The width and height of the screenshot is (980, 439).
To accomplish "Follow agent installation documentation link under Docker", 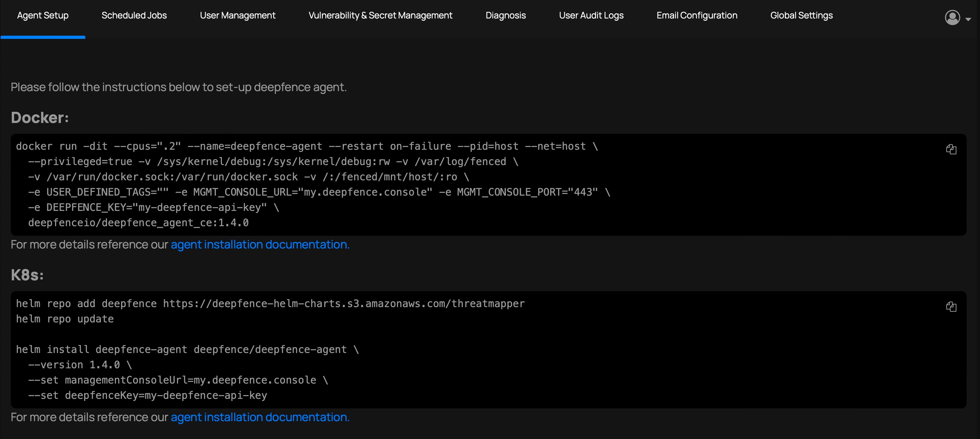I will [260, 244].
